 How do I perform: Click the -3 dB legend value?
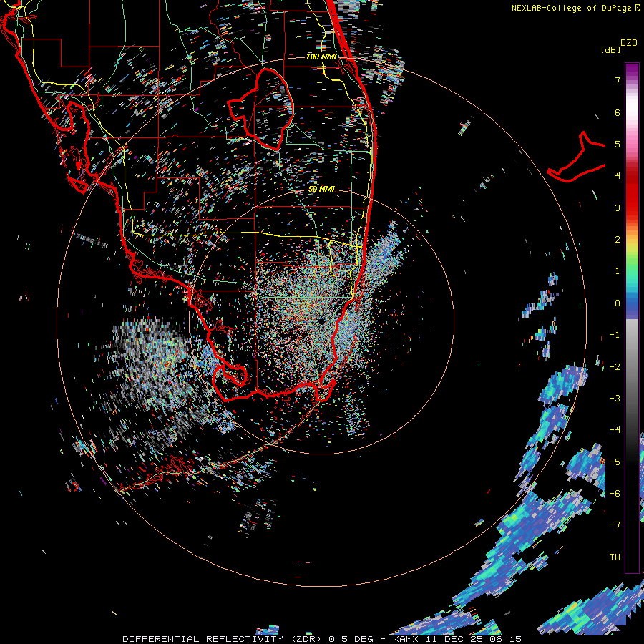[615, 398]
